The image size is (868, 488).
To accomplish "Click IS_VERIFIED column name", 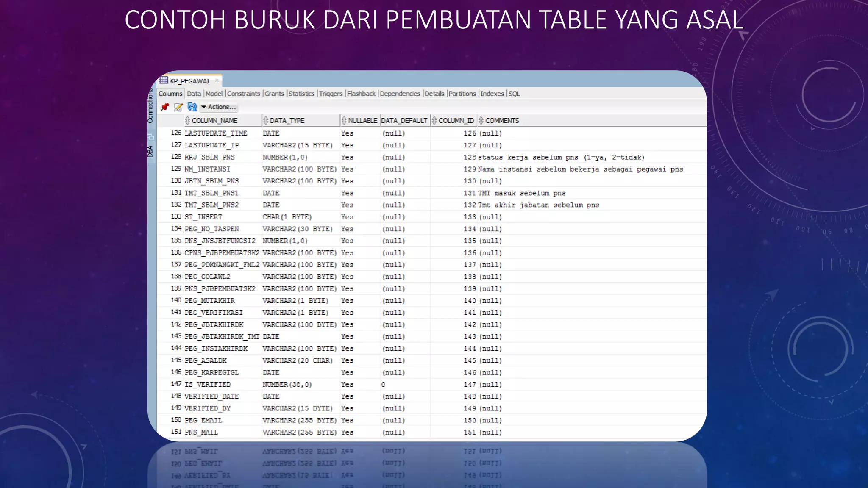I will click(x=207, y=385).
